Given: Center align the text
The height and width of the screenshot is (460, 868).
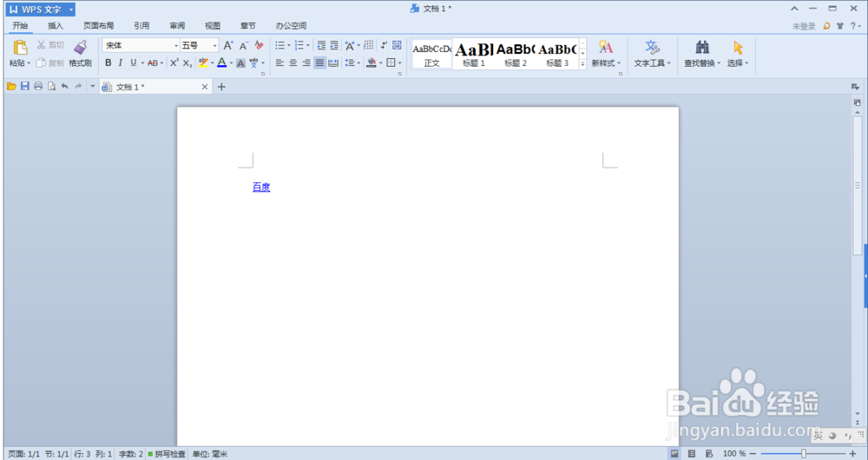Looking at the screenshot, I should 293,63.
